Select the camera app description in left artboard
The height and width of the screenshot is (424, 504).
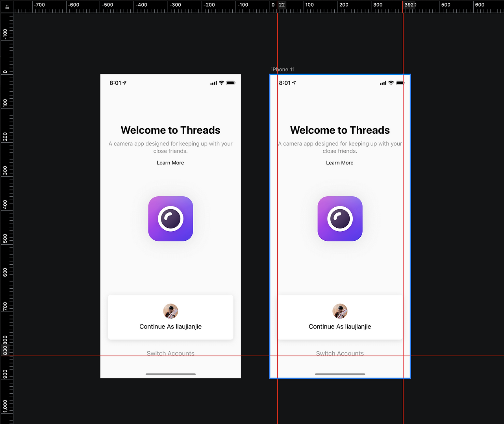click(x=170, y=147)
